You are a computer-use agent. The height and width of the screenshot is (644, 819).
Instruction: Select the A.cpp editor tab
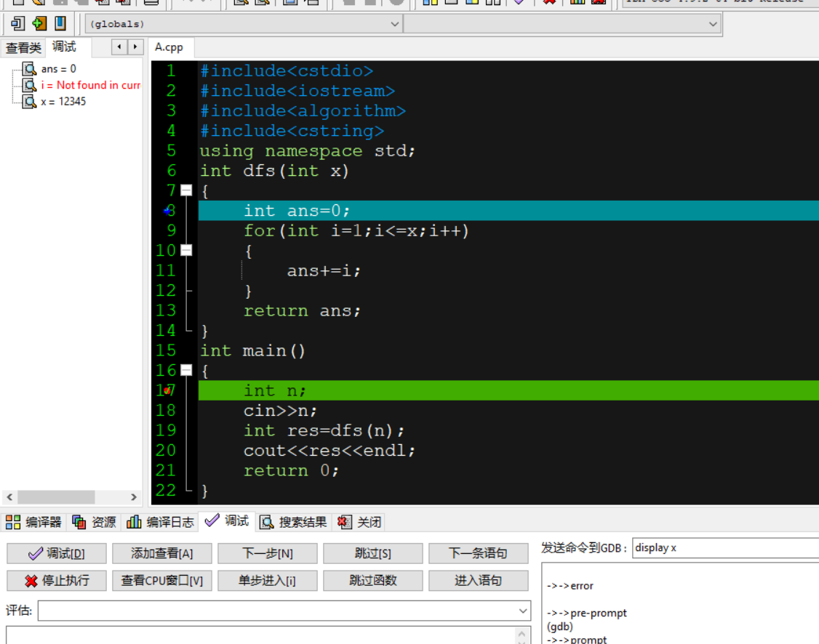pos(169,47)
